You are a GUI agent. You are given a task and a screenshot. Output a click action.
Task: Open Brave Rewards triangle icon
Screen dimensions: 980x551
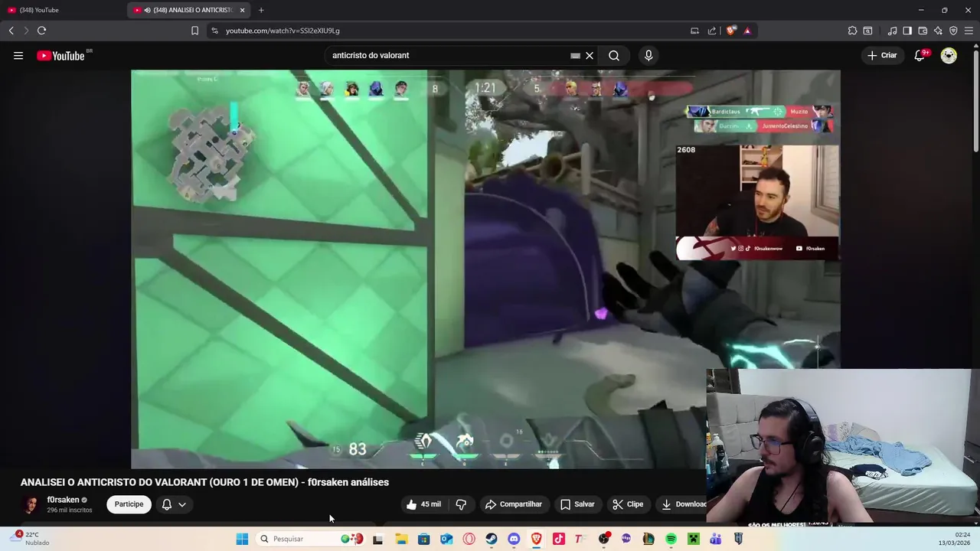pyautogui.click(x=747, y=31)
